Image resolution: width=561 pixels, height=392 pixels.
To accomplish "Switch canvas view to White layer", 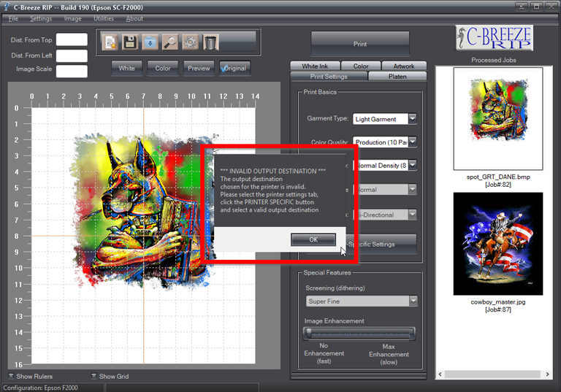I will click(126, 68).
